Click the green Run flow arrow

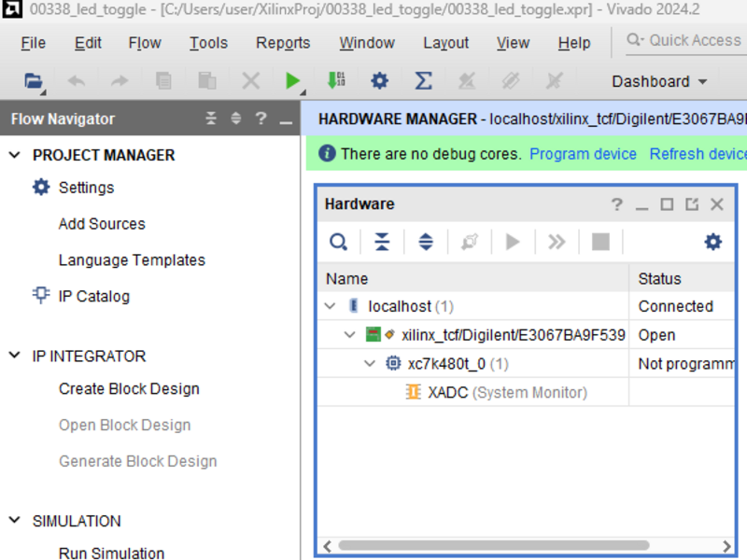(x=292, y=81)
